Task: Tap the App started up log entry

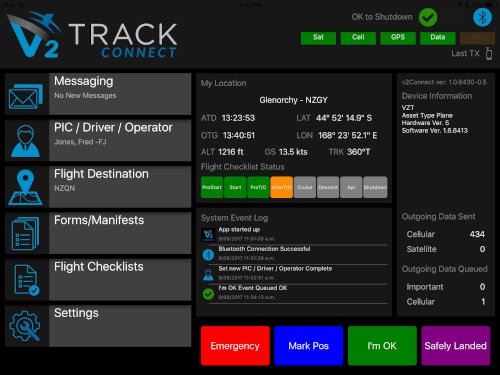Action: [294, 234]
